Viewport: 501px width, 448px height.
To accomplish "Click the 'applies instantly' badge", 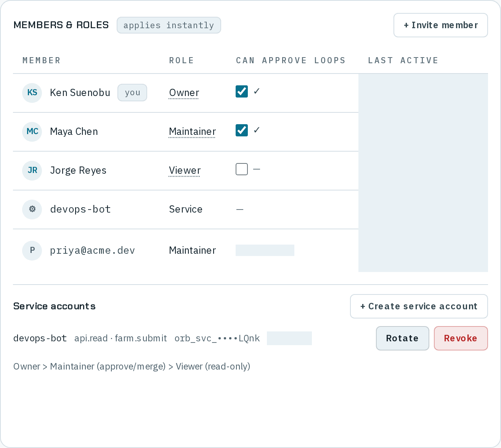I will tap(169, 25).
